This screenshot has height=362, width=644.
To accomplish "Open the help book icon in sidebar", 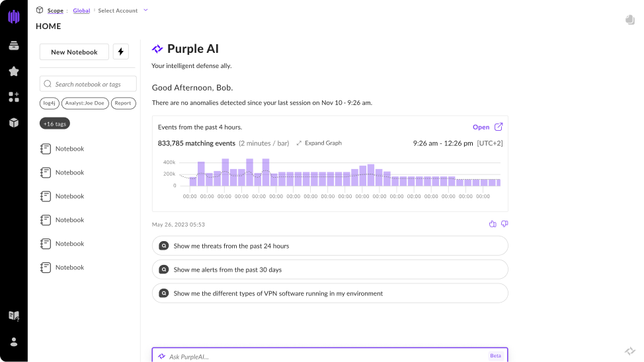I will [x=13, y=316].
